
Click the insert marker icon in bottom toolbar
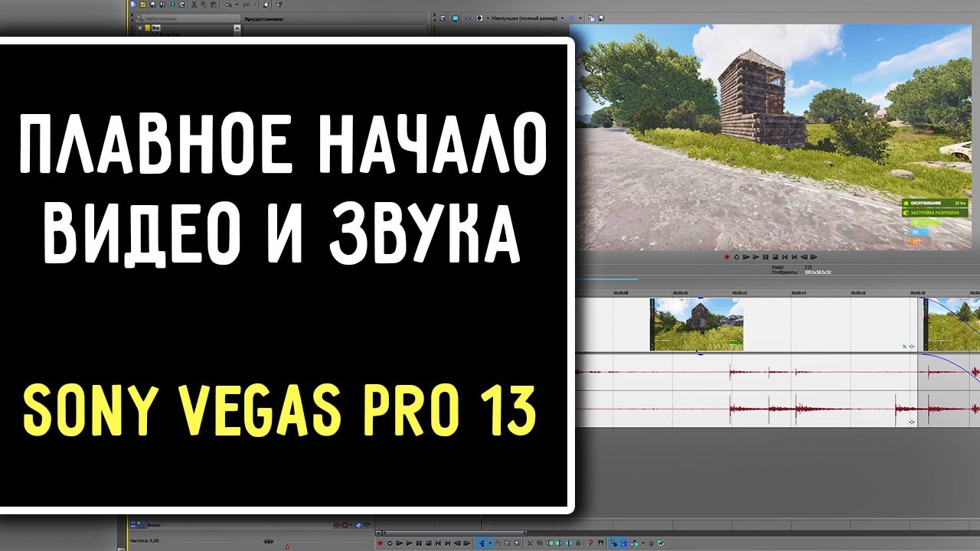pos(591,543)
